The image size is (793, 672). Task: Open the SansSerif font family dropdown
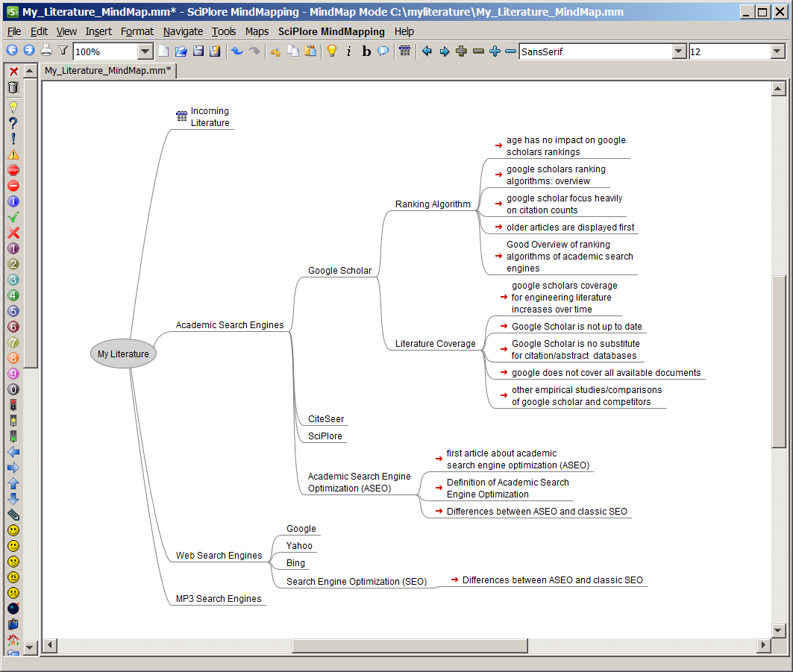679,51
